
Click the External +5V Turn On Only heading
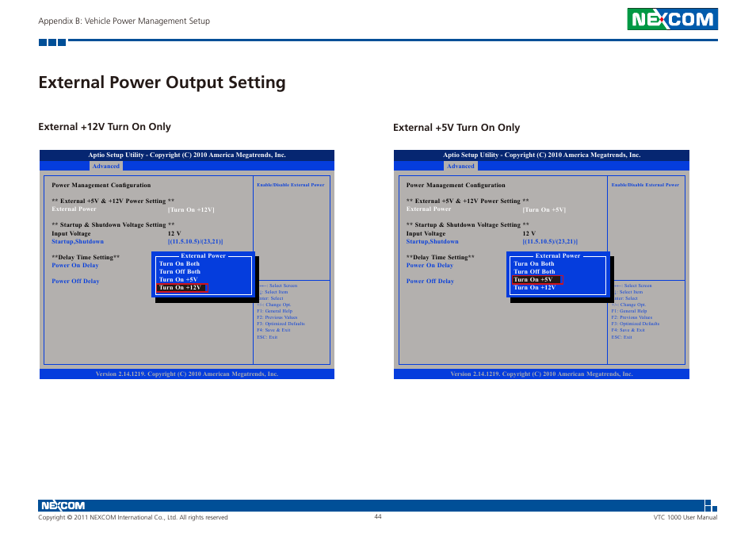click(456, 128)
